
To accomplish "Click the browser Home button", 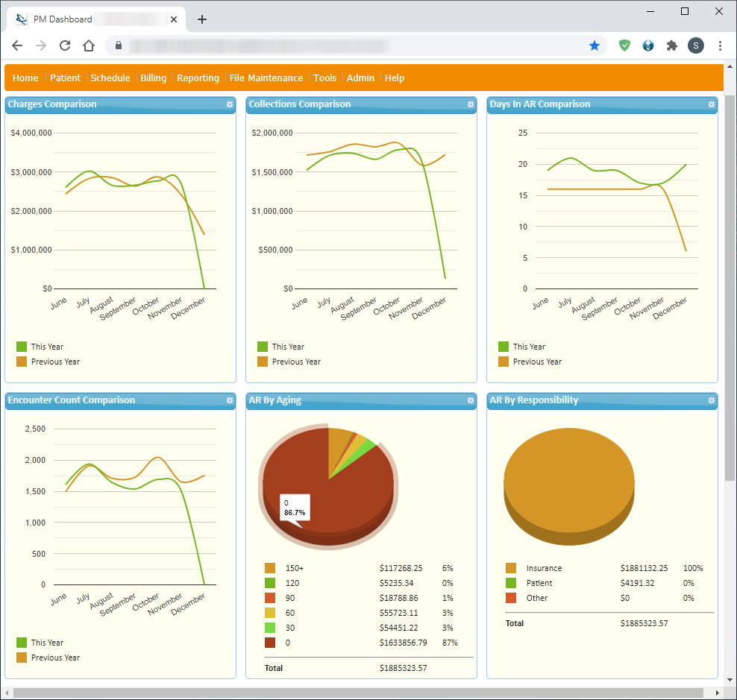I will tap(89, 45).
